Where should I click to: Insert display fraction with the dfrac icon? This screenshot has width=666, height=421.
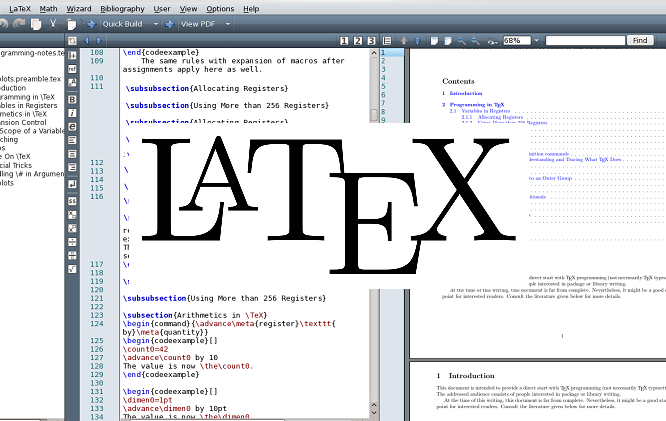[72, 256]
